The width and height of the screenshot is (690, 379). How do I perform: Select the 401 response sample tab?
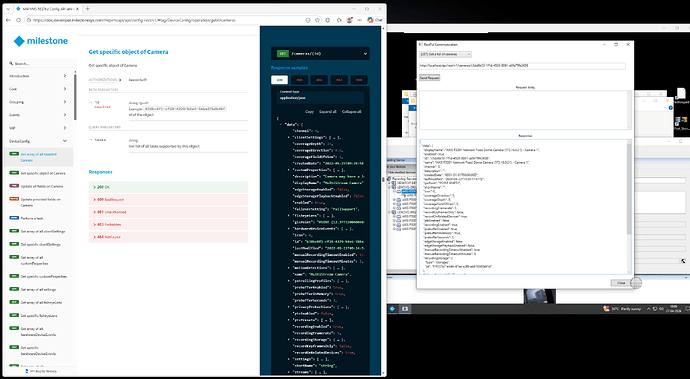319,80
